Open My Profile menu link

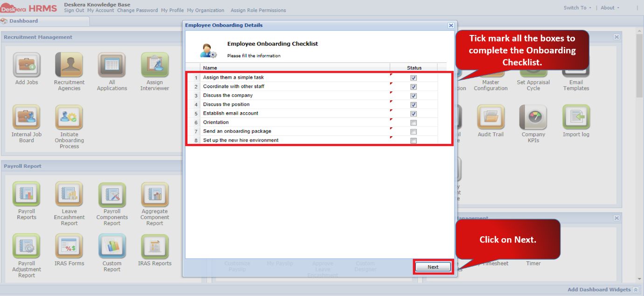(173, 10)
